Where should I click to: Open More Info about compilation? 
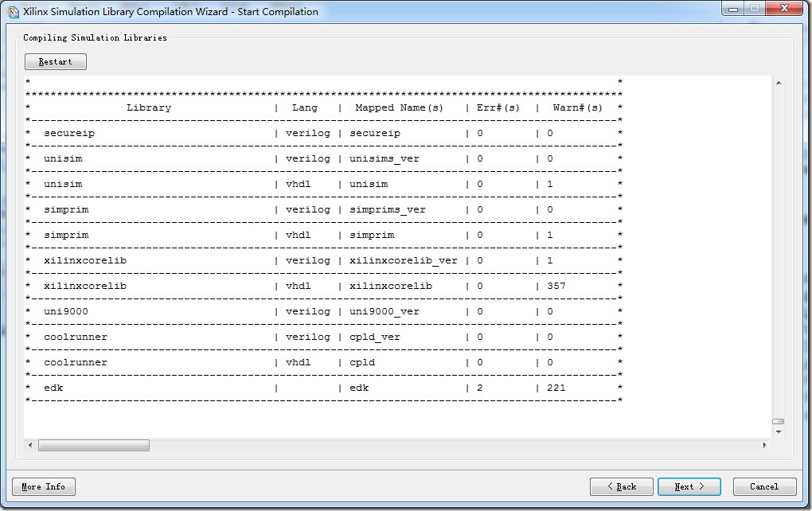44,486
